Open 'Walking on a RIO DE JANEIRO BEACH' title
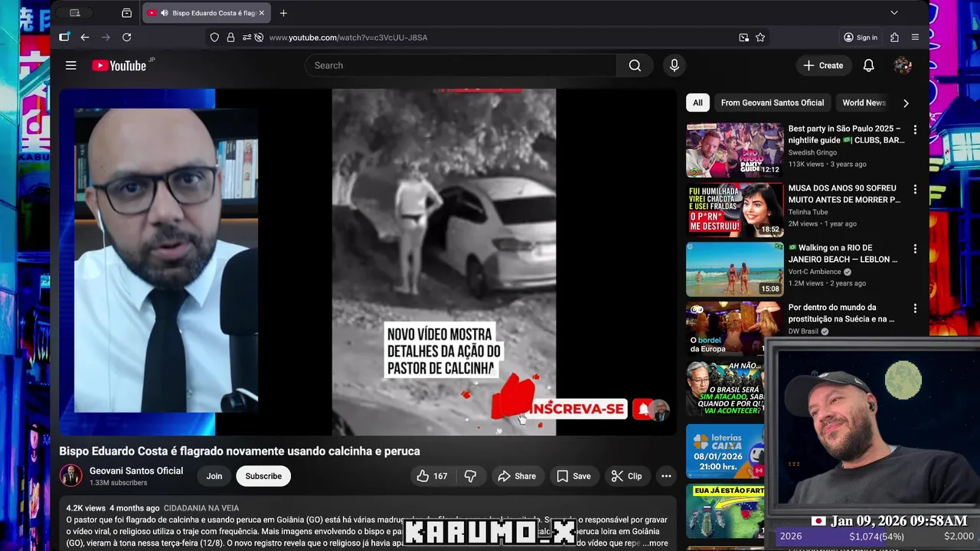 pos(843,253)
